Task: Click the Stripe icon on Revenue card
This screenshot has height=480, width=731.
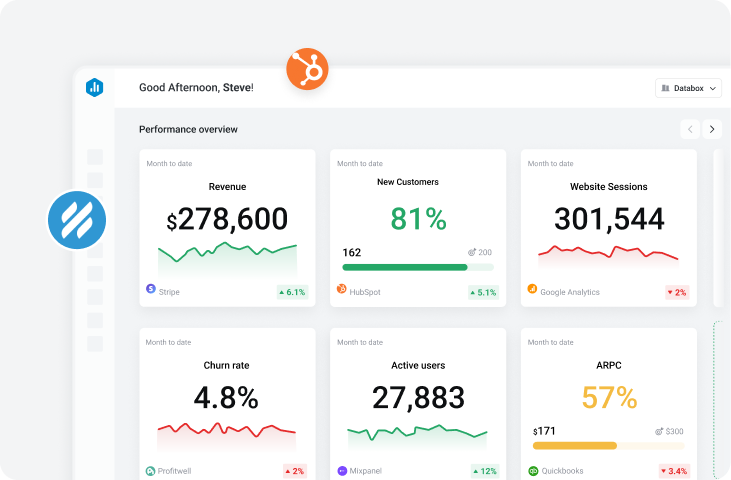Action: click(151, 290)
